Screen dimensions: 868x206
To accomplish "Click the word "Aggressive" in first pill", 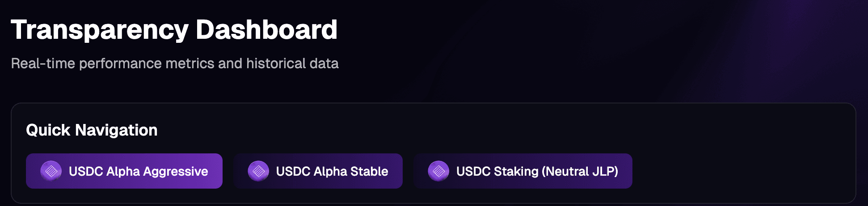I will point(176,172).
